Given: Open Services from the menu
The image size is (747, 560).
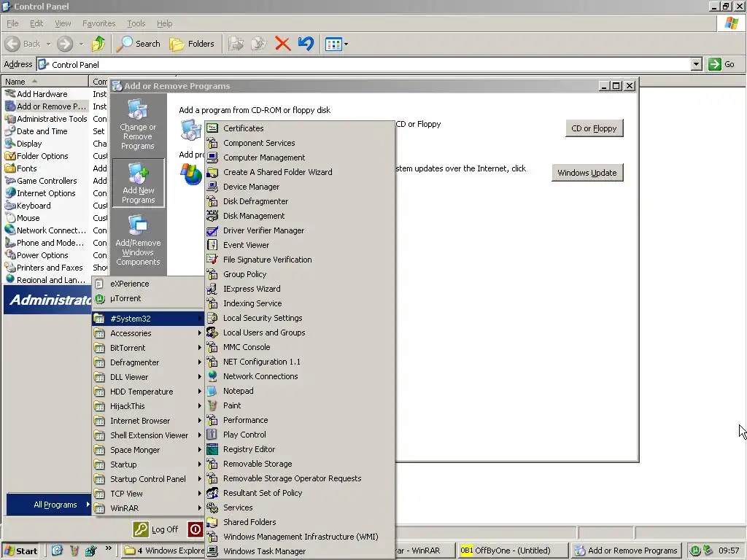Looking at the screenshot, I should click(300, 507).
